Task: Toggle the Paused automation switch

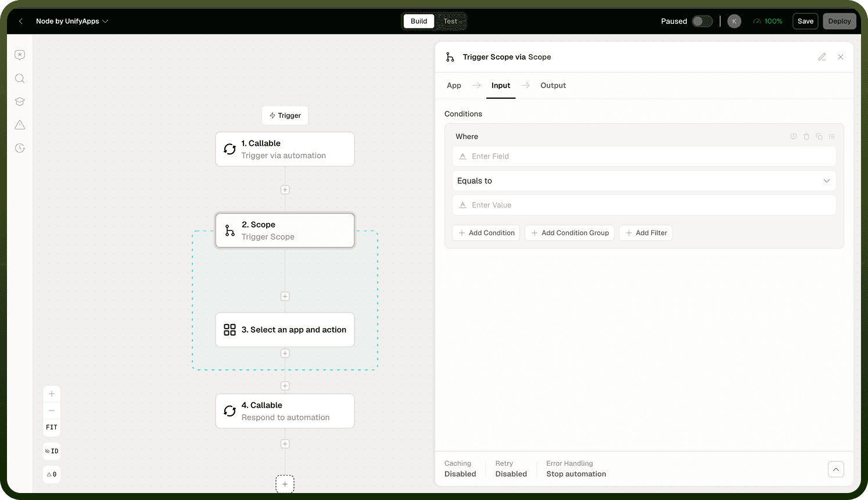Action: [702, 21]
